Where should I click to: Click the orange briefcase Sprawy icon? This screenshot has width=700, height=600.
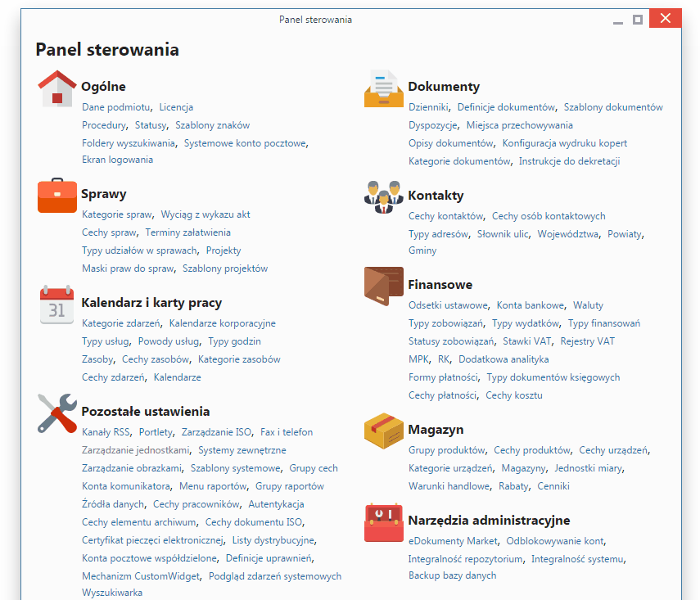(x=57, y=196)
